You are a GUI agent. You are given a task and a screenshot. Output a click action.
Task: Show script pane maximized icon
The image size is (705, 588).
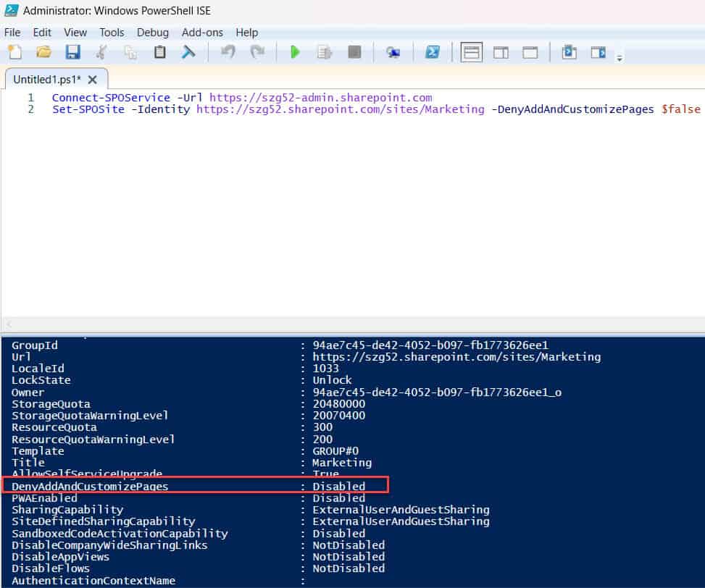tap(530, 53)
